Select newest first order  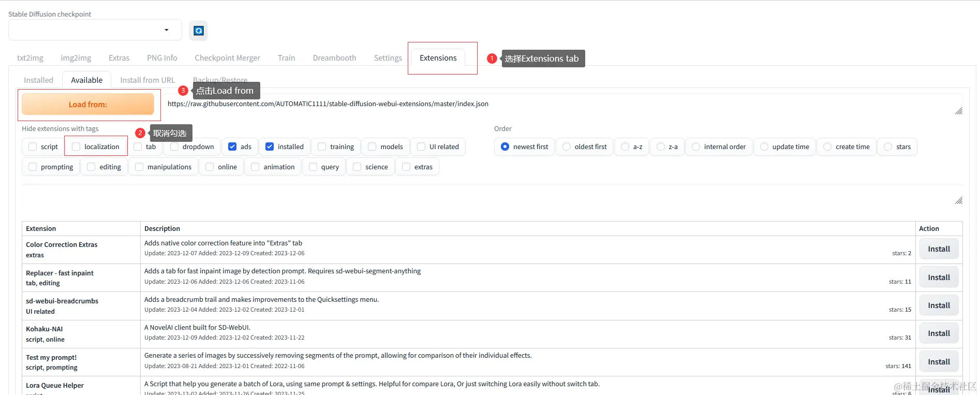click(x=505, y=147)
